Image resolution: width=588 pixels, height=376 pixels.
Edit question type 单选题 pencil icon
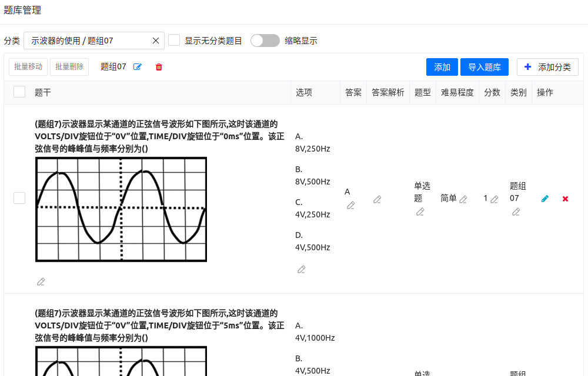click(420, 212)
